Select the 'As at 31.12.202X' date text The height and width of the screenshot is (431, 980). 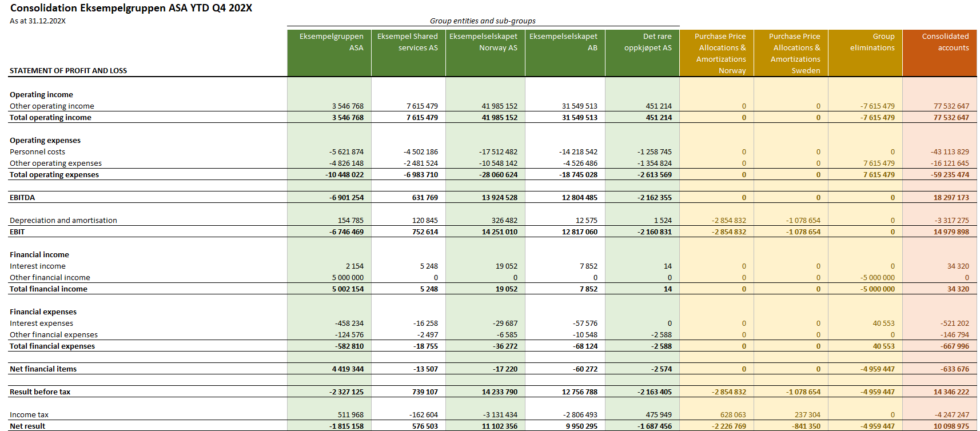(x=38, y=21)
